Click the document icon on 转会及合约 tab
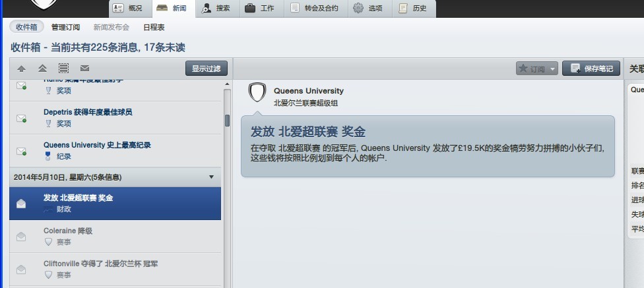The image size is (644, 288). [294, 8]
